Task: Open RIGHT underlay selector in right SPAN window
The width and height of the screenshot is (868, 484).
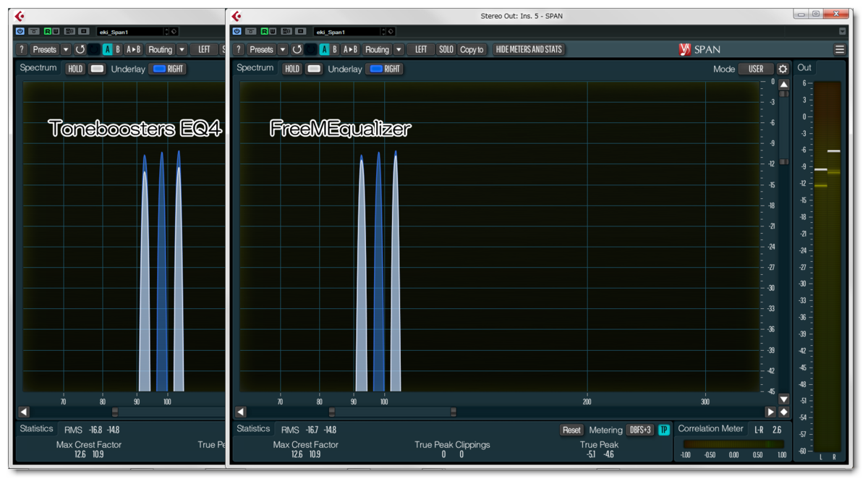Action: [x=386, y=69]
